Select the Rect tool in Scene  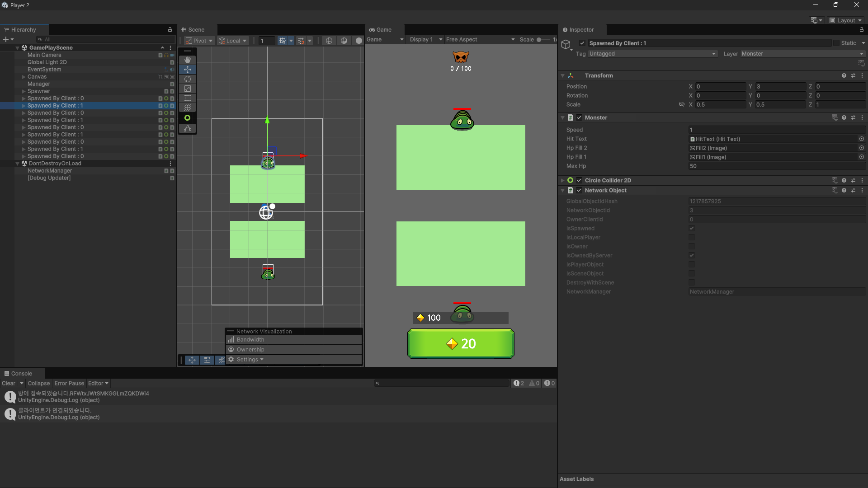pyautogui.click(x=188, y=98)
